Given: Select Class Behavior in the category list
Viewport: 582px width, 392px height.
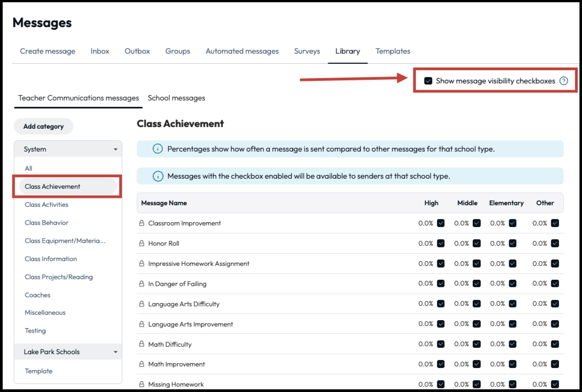Looking at the screenshot, I should pyautogui.click(x=46, y=223).
